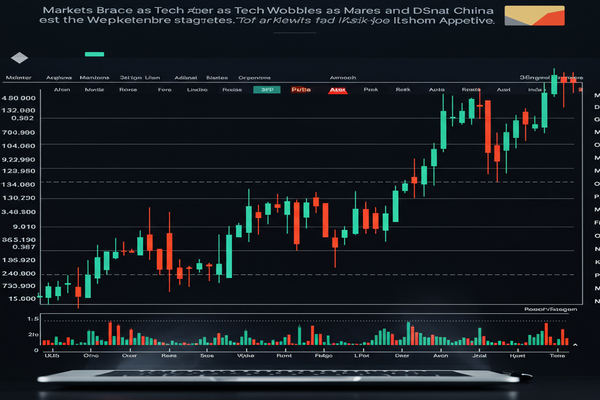Click the '123.980' price axis label

click(x=18, y=171)
